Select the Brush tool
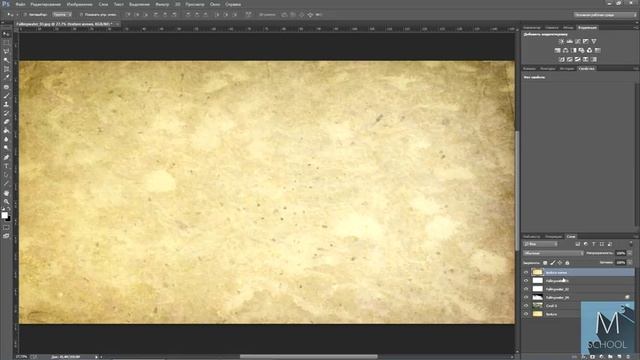This screenshot has width=640, height=360. (x=6, y=96)
